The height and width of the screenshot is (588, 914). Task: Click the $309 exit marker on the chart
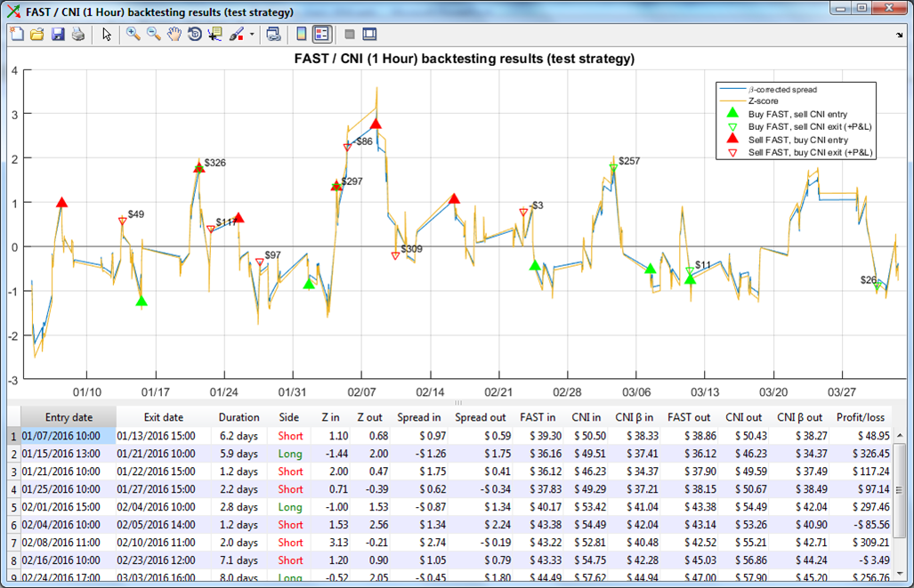(x=395, y=256)
